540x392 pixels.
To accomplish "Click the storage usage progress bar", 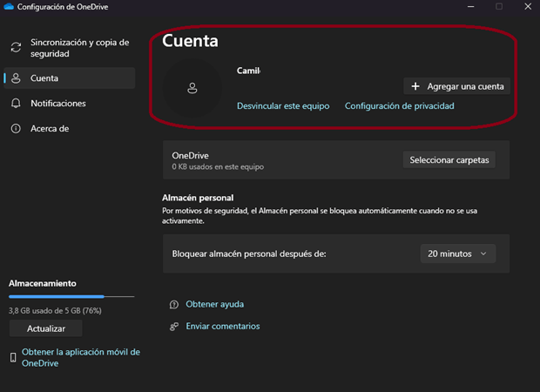I will tap(71, 296).
